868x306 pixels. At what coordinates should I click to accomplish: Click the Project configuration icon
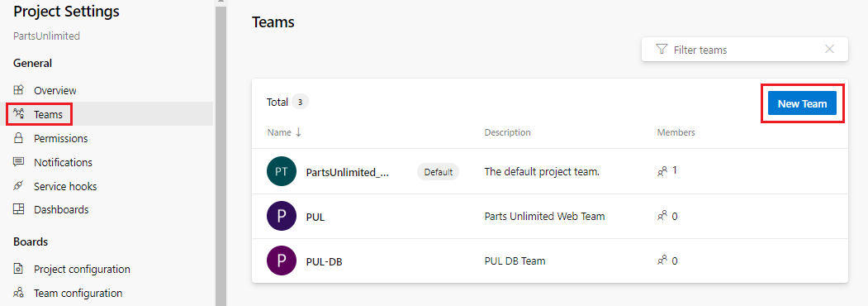pyautogui.click(x=19, y=269)
